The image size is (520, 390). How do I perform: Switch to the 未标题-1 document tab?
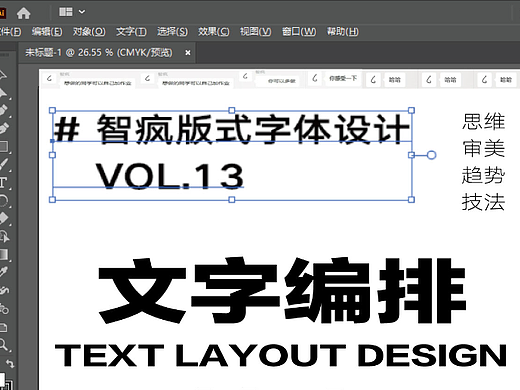99,53
